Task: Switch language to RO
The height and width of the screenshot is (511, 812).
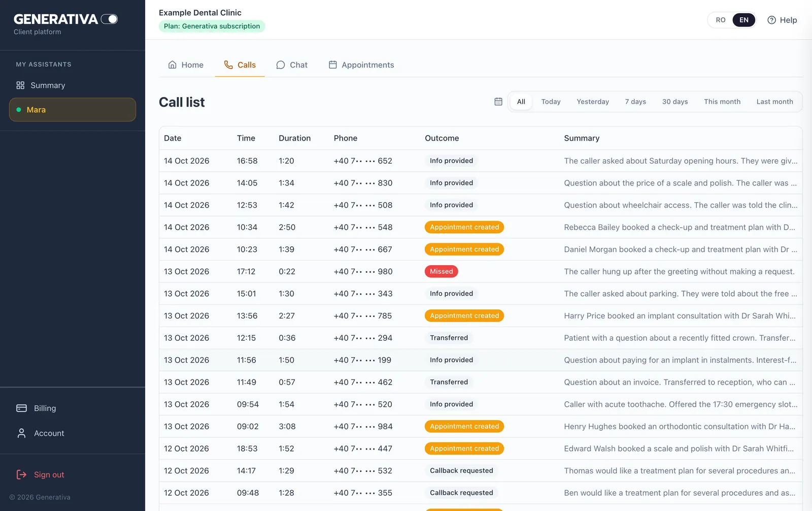Action: pyautogui.click(x=721, y=20)
